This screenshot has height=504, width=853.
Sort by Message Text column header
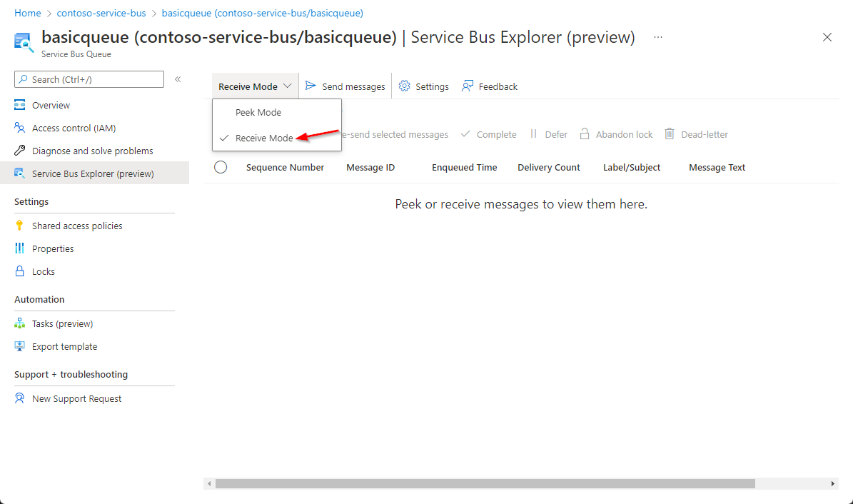(x=717, y=168)
